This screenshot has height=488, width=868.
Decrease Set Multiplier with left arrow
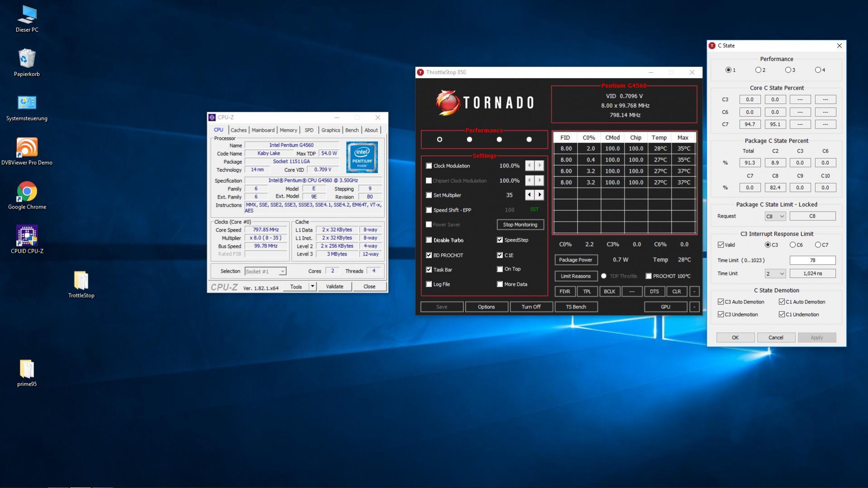tap(529, 195)
